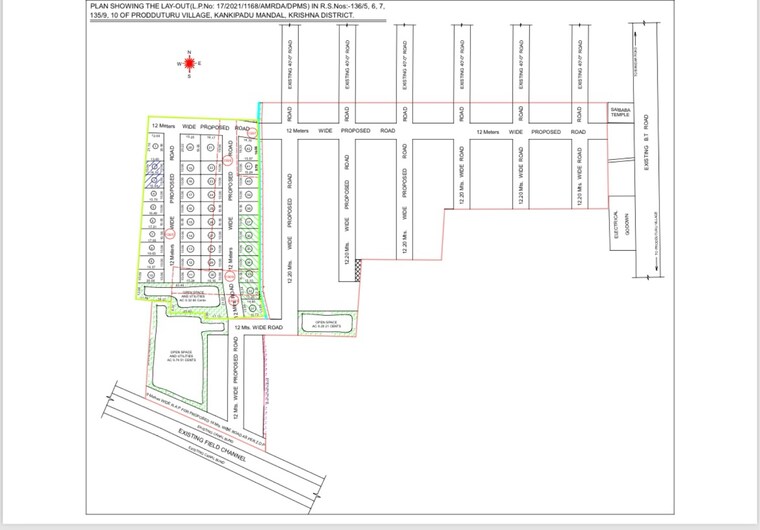Click the ELECTRICAL GODOWN block

coord(622,224)
